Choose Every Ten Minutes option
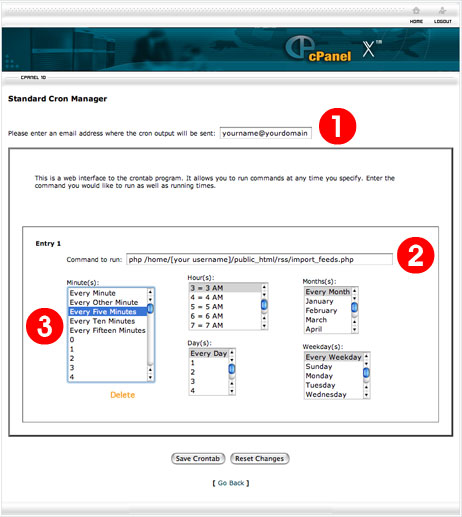Image resolution: width=462 pixels, height=517 pixels. click(108, 321)
